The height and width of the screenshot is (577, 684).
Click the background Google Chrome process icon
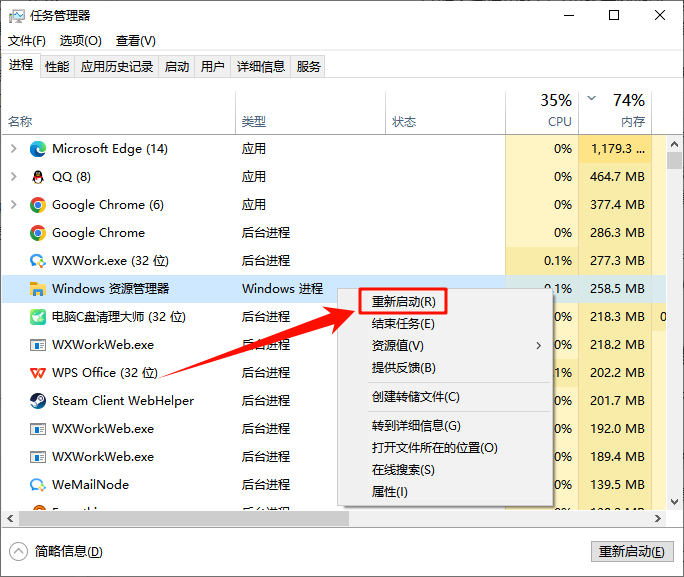pyautogui.click(x=38, y=233)
